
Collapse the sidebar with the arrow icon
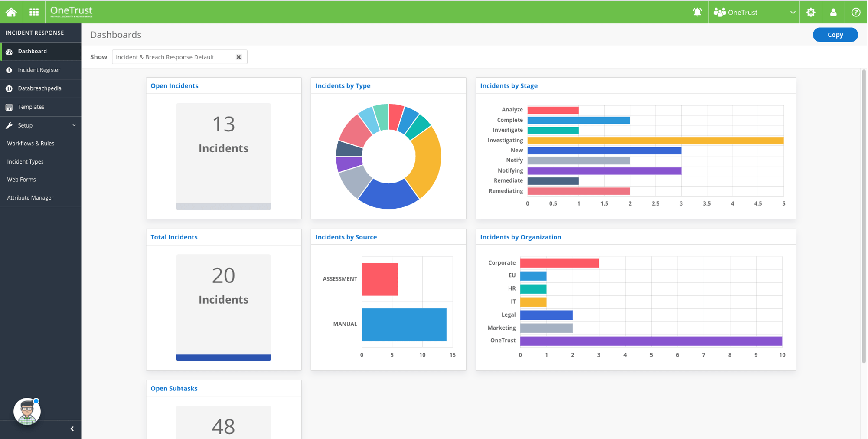point(72,429)
